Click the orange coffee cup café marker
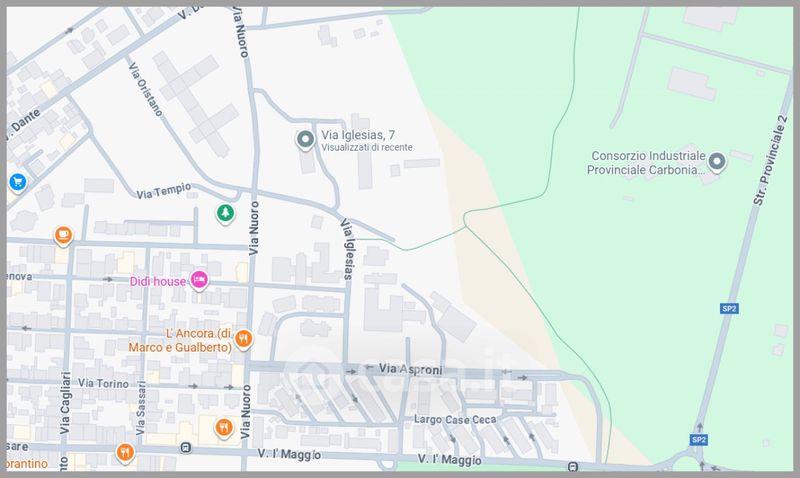The height and width of the screenshot is (478, 800). point(64,236)
